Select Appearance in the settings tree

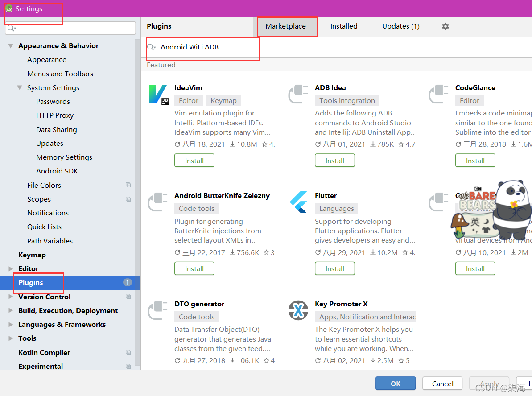pyautogui.click(x=47, y=60)
